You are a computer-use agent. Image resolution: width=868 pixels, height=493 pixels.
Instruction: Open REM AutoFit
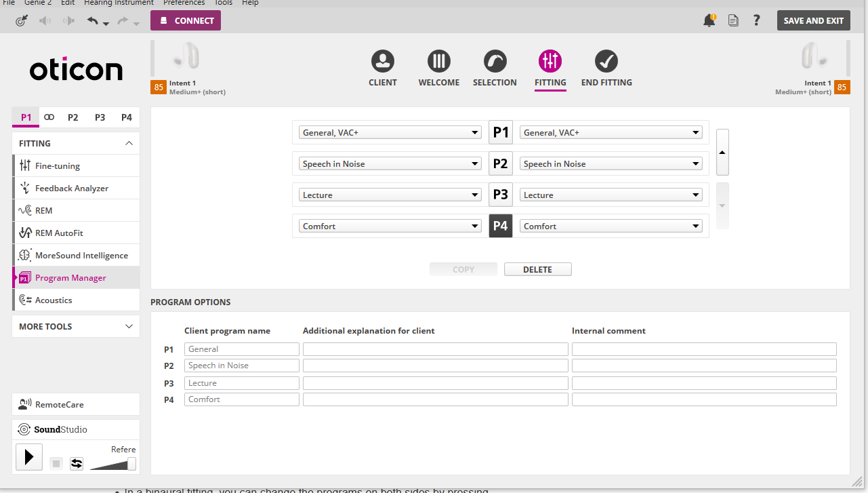click(x=76, y=233)
